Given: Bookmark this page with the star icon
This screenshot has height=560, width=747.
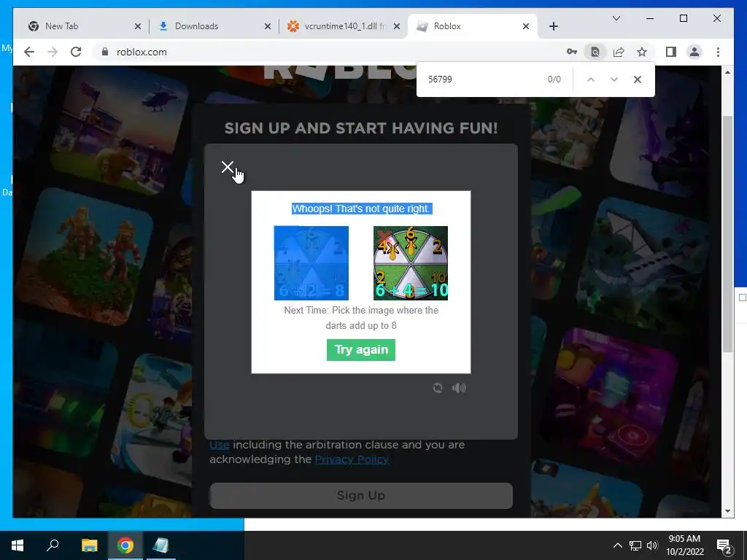Looking at the screenshot, I should click(642, 52).
